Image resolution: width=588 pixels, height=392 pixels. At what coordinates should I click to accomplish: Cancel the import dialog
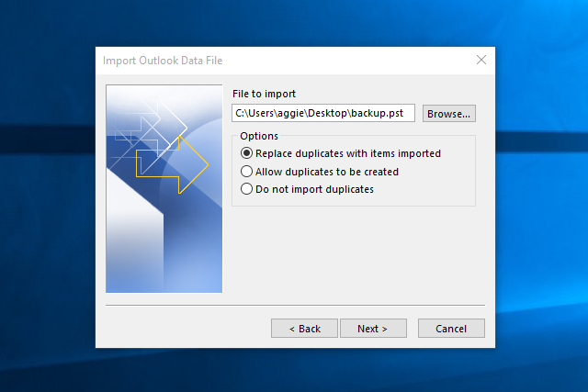click(x=451, y=329)
